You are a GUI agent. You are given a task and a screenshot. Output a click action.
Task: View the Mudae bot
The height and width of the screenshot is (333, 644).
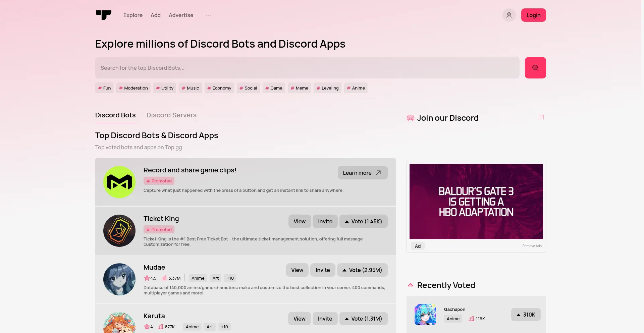pyautogui.click(x=297, y=270)
